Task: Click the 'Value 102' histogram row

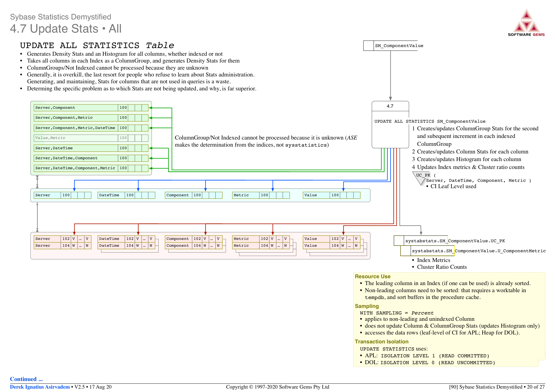Action: [x=332, y=239]
